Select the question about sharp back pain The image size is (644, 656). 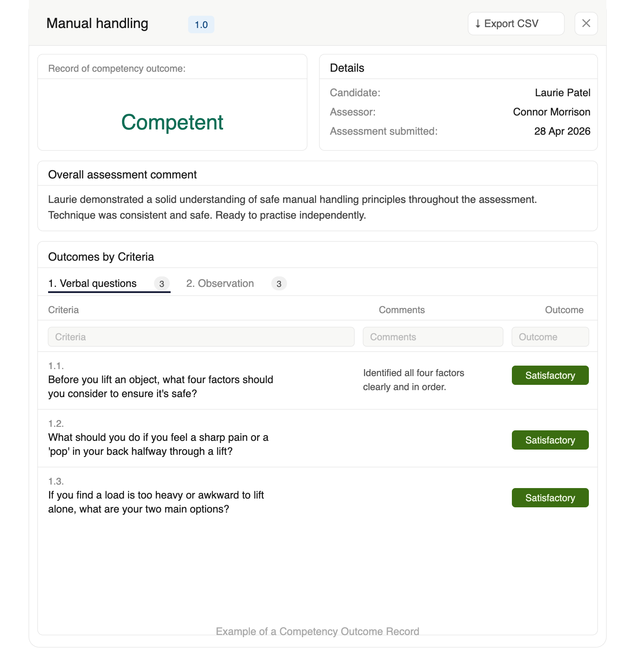tap(158, 444)
